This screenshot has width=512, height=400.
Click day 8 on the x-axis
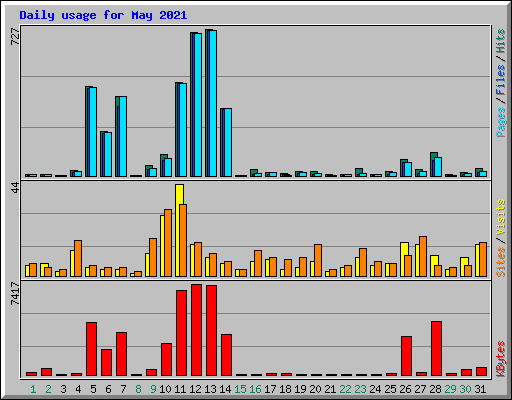pyautogui.click(x=138, y=389)
